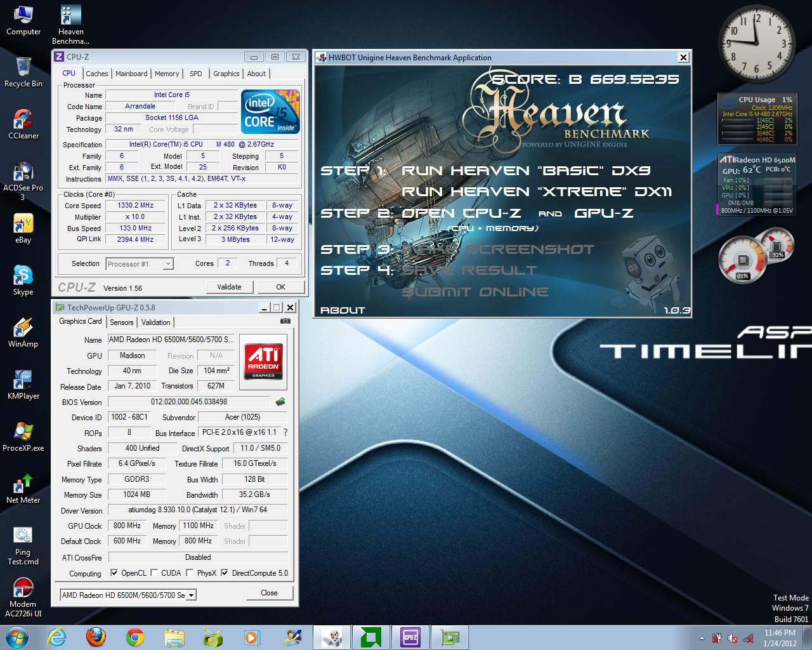The height and width of the screenshot is (650, 812).
Task: Switch to CPU-Z Memory tab
Action: coord(167,74)
